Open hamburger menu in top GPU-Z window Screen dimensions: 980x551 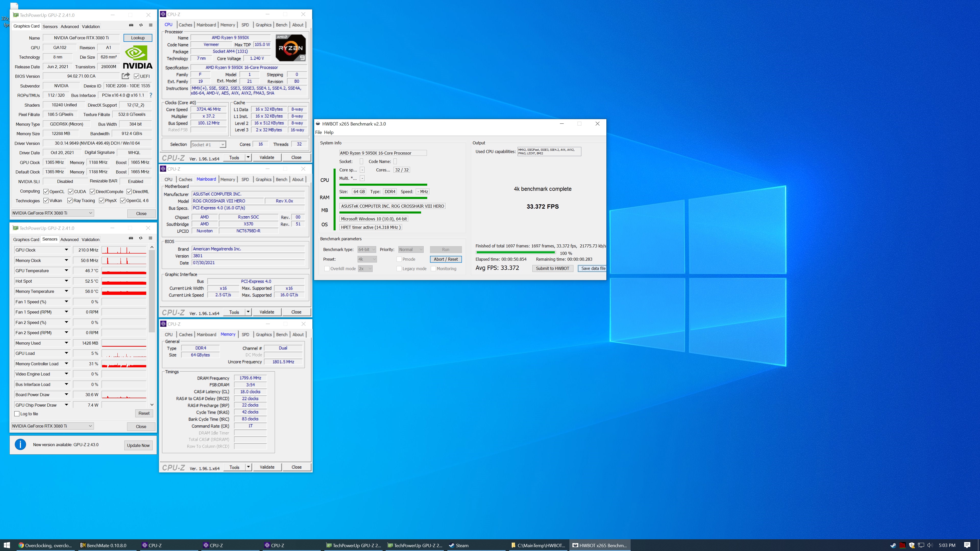pyautogui.click(x=151, y=25)
